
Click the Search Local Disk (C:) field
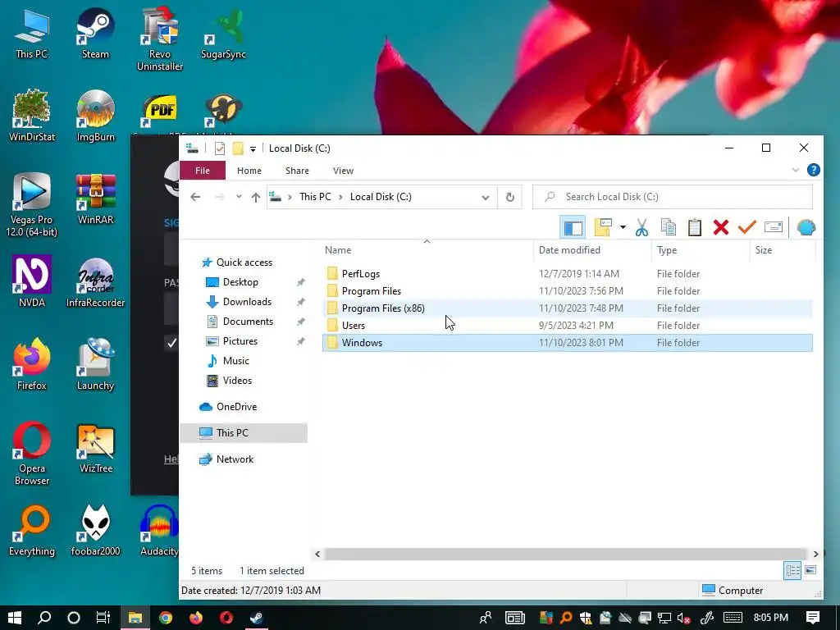(673, 197)
